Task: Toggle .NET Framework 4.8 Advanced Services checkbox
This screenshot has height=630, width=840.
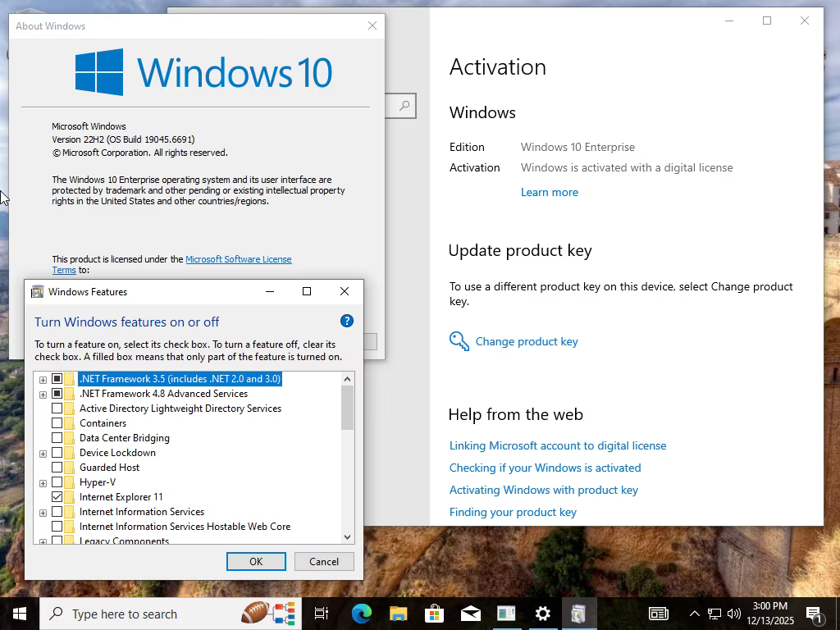Action: click(57, 394)
